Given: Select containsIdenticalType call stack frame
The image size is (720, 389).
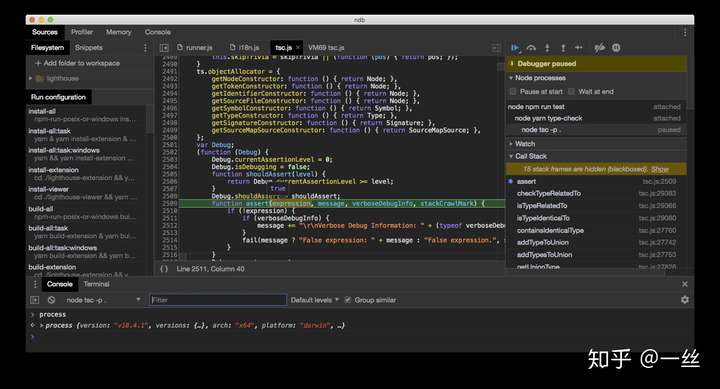Looking at the screenshot, I should coord(596,230).
